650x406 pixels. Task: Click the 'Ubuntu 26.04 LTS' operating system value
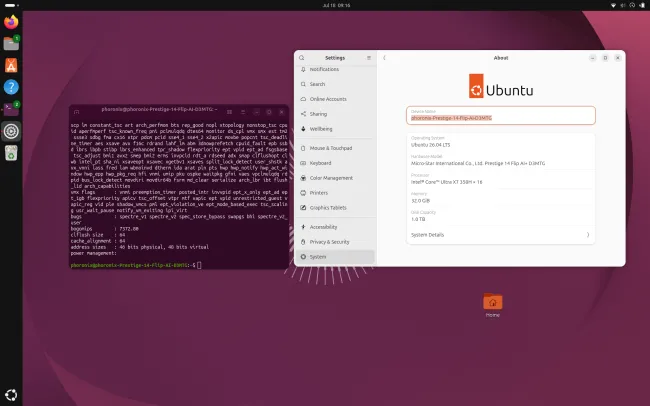(x=430, y=145)
